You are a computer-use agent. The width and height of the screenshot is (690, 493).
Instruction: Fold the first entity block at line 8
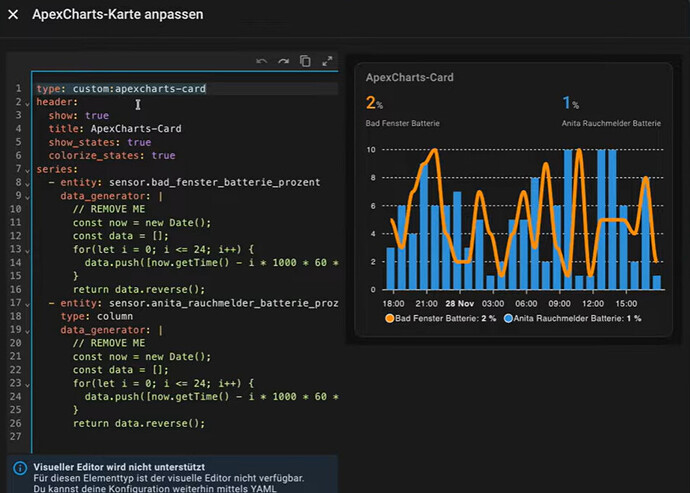(x=27, y=184)
